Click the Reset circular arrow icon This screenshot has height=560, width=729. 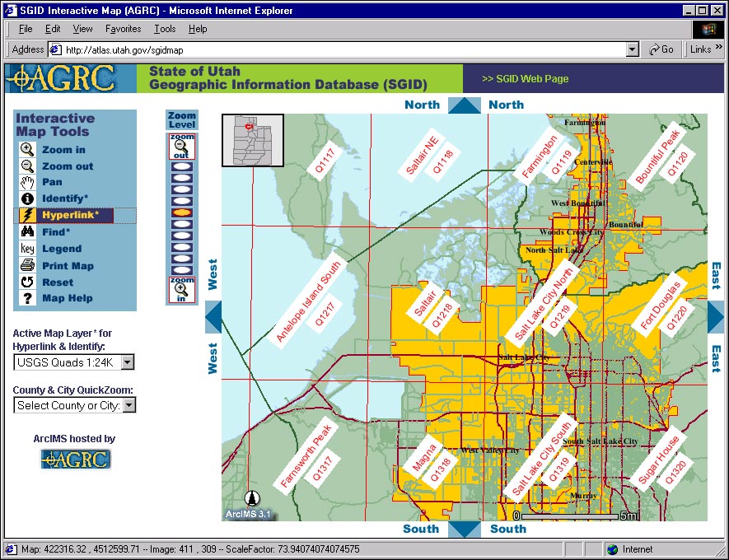[x=27, y=282]
